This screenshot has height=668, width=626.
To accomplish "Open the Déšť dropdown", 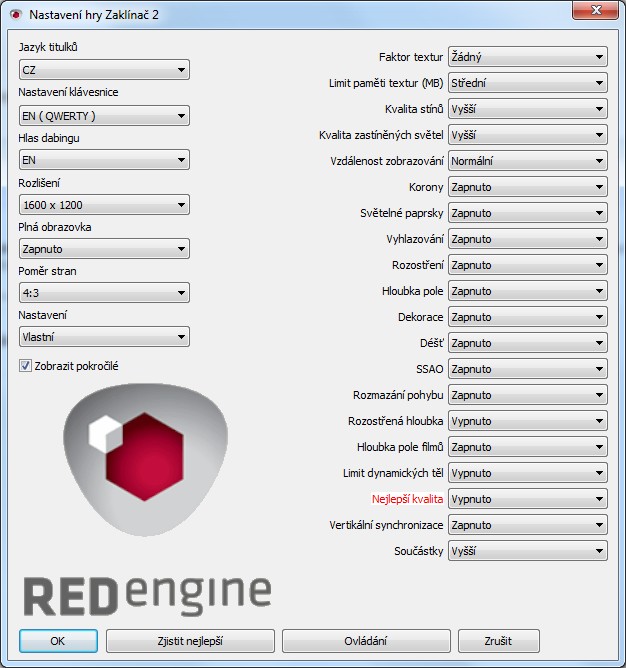I will click(x=528, y=343).
